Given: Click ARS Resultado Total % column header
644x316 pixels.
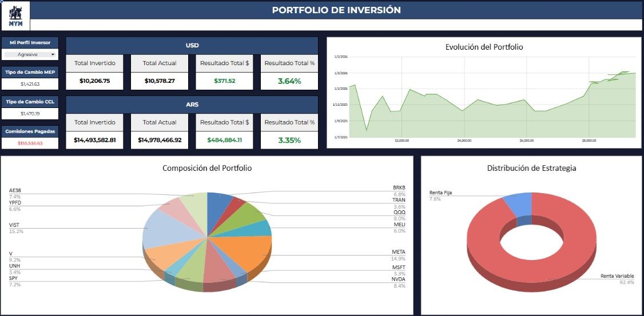Looking at the screenshot, I should (x=289, y=122).
